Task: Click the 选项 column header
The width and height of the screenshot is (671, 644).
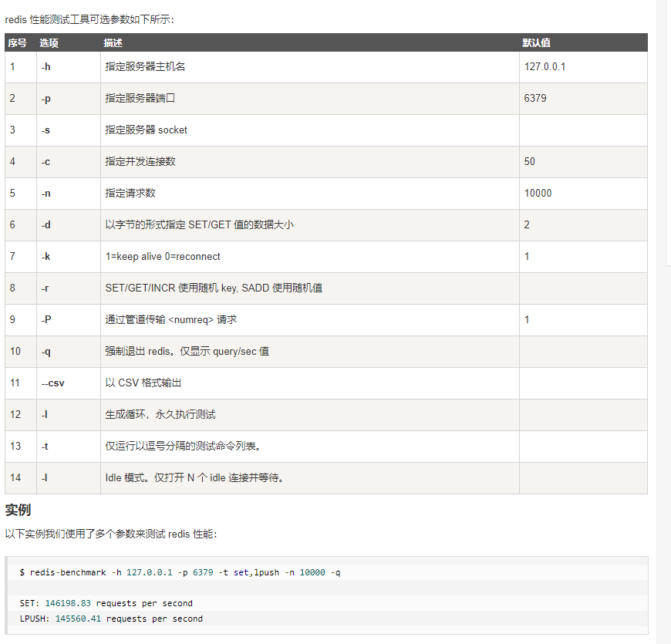Action: pyautogui.click(x=49, y=42)
